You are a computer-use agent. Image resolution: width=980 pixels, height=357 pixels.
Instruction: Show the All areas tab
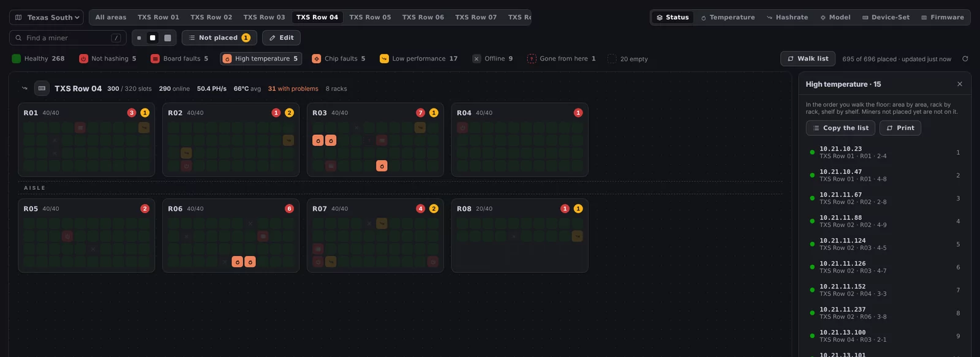coord(111,17)
